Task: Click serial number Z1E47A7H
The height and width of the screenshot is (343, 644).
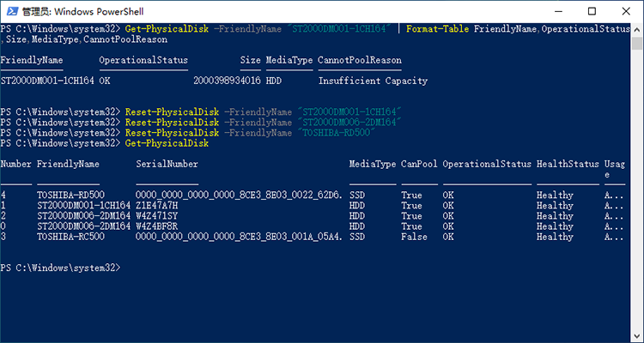Action: click(x=156, y=206)
